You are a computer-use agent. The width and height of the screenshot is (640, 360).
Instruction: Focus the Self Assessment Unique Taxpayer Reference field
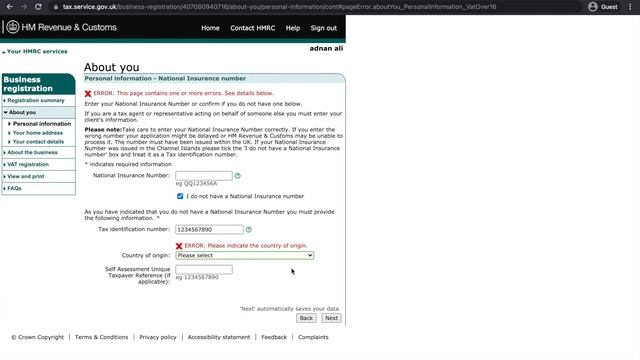tap(204, 269)
